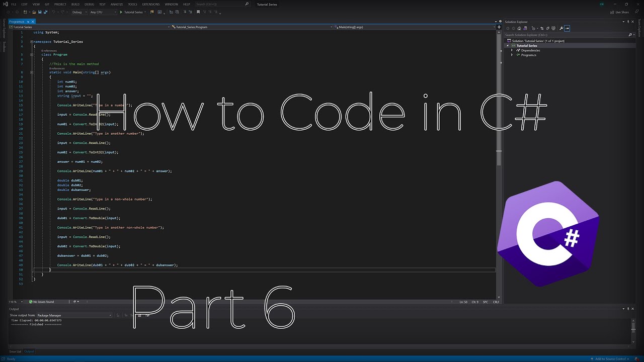Toggle word wrap in the Output panel
This screenshot has height=362, width=644.
pos(147,315)
